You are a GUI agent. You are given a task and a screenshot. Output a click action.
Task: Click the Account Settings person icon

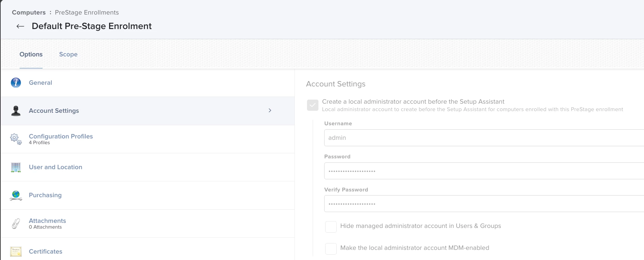pyautogui.click(x=16, y=111)
